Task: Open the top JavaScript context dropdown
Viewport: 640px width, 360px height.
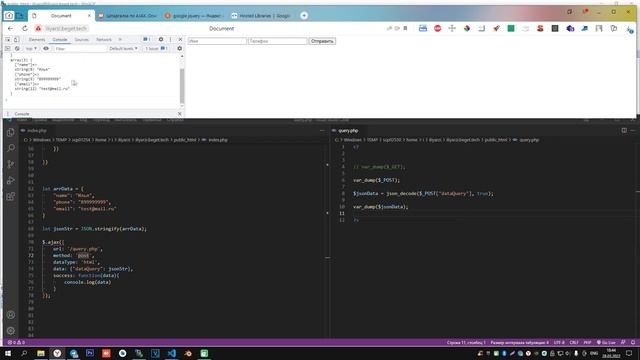Action: pyautogui.click(x=31, y=49)
